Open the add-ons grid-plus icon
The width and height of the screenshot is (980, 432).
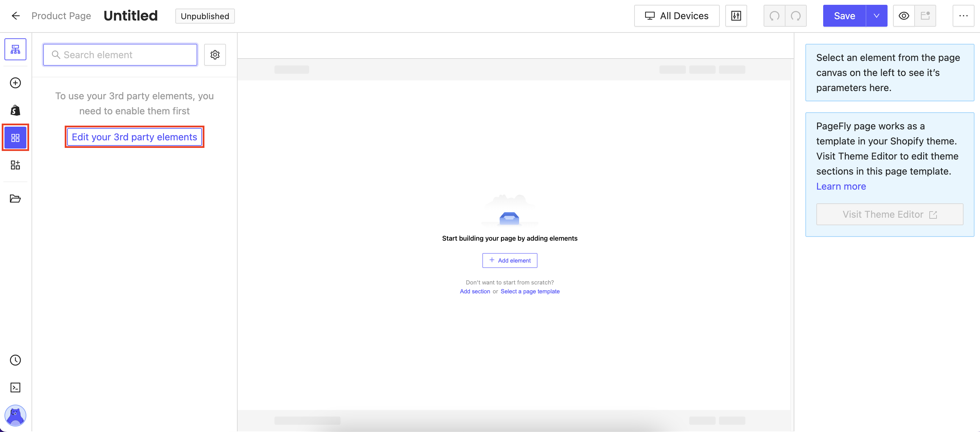pyautogui.click(x=15, y=165)
